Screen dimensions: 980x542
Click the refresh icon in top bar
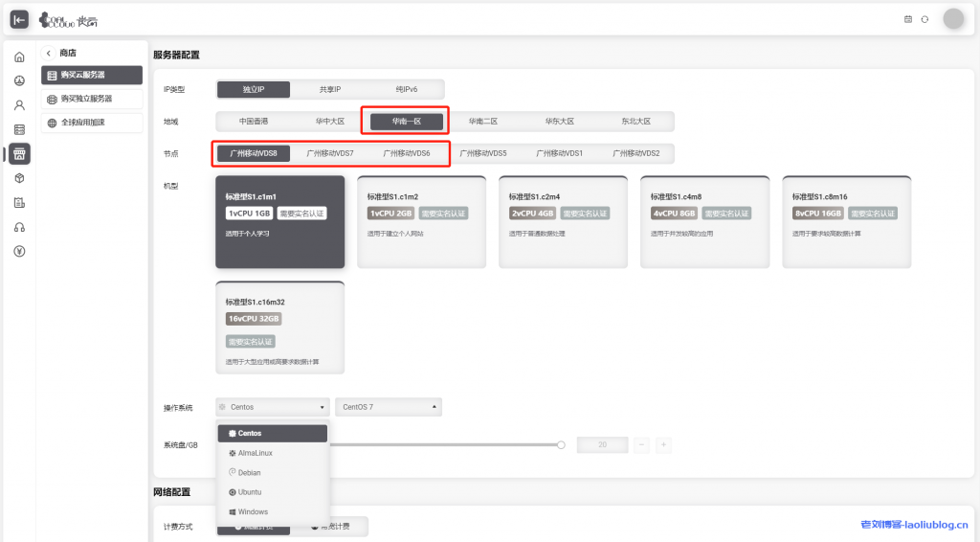tap(924, 19)
